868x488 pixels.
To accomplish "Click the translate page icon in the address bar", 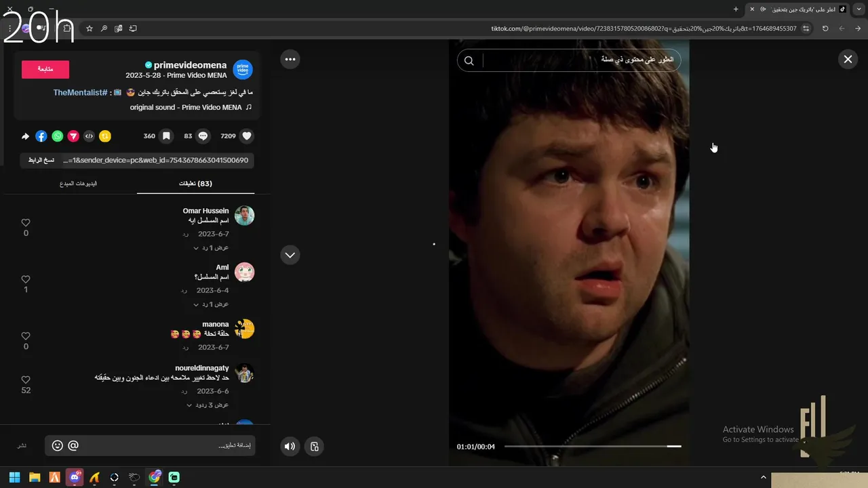I will 118,28.
